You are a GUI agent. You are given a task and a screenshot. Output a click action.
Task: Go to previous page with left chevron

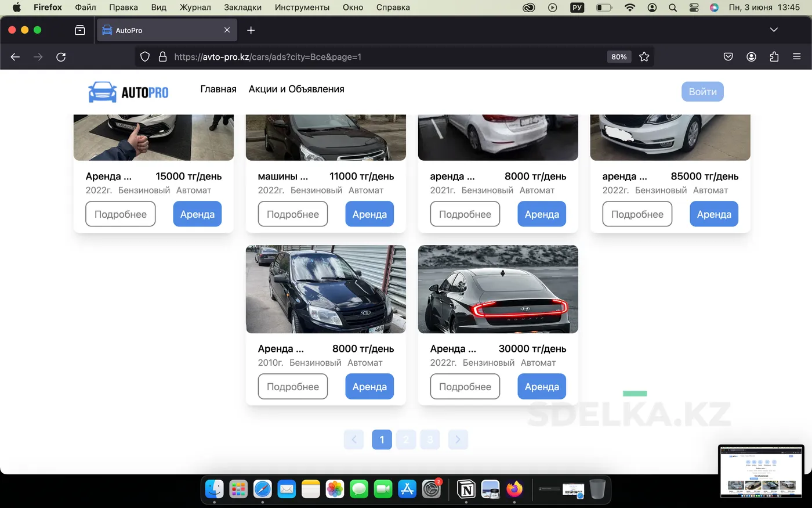[x=354, y=439]
